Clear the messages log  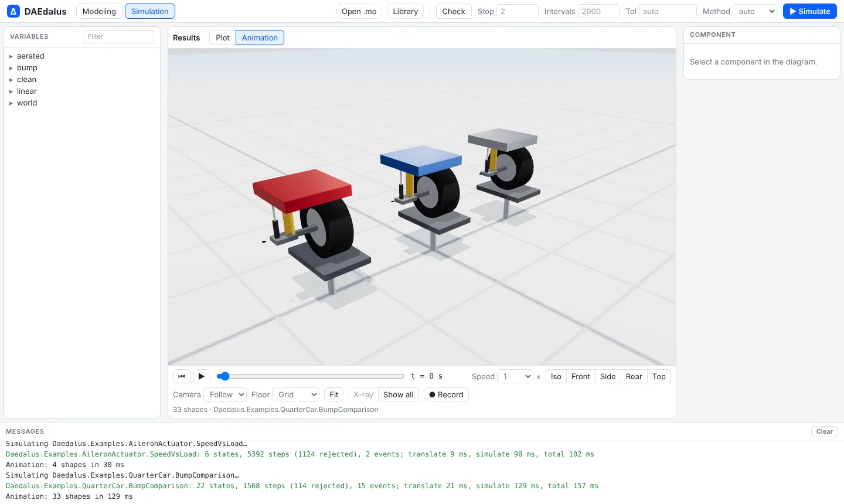coord(825,431)
